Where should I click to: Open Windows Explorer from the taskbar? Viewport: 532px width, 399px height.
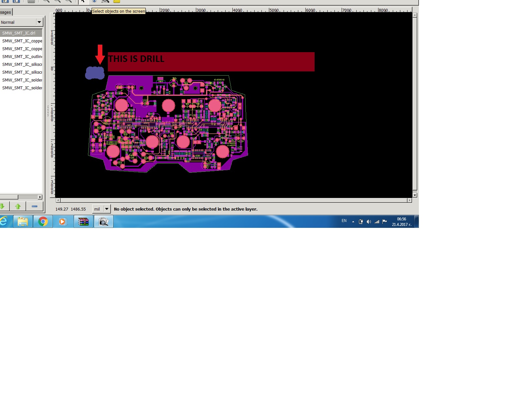(23, 222)
